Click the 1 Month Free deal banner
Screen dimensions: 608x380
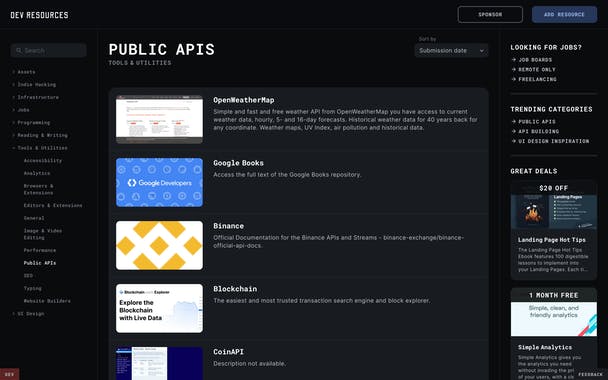tap(554, 295)
